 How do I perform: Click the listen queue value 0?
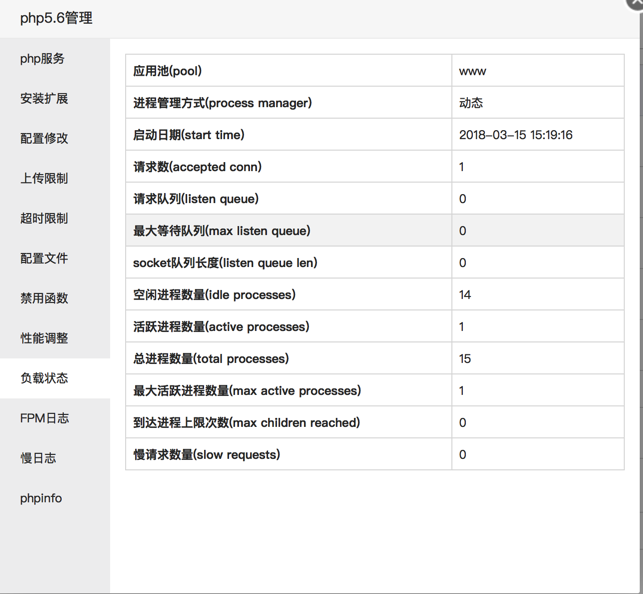pyautogui.click(x=463, y=199)
